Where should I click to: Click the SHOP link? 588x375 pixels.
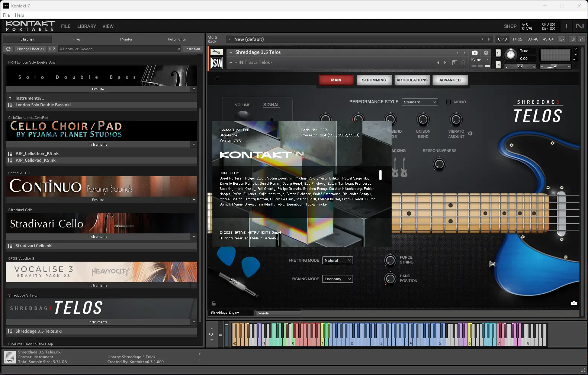pos(510,26)
